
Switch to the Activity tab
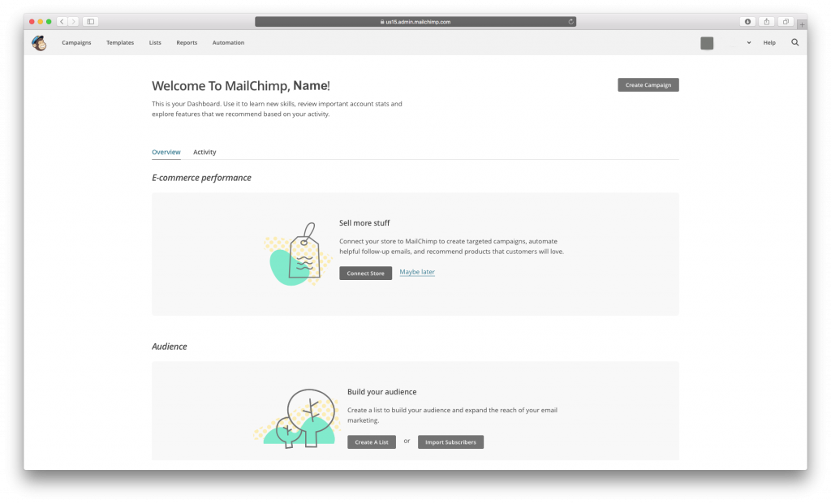[x=205, y=152]
